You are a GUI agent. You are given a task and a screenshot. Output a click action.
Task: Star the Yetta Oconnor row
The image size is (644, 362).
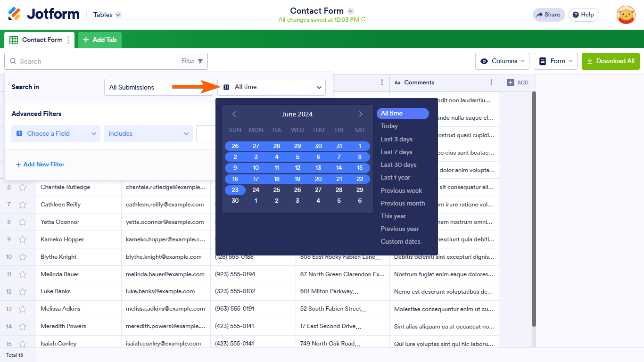click(23, 222)
